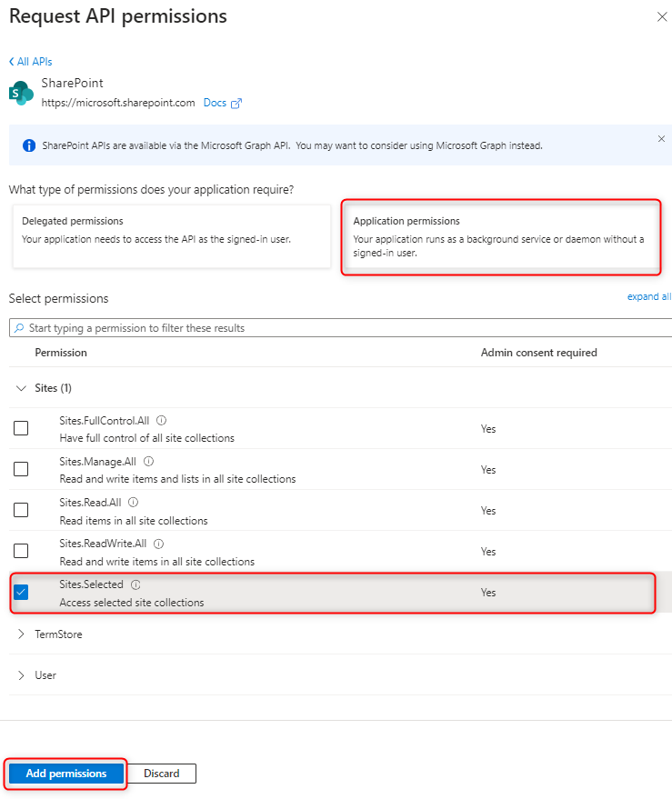
Task: Expand the TermStore permission group
Action: (21, 634)
